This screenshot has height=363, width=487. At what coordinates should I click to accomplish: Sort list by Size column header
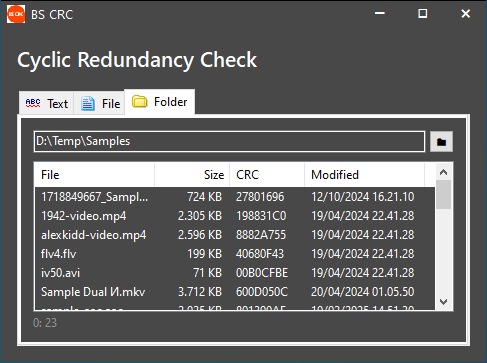pyautogui.click(x=192, y=175)
